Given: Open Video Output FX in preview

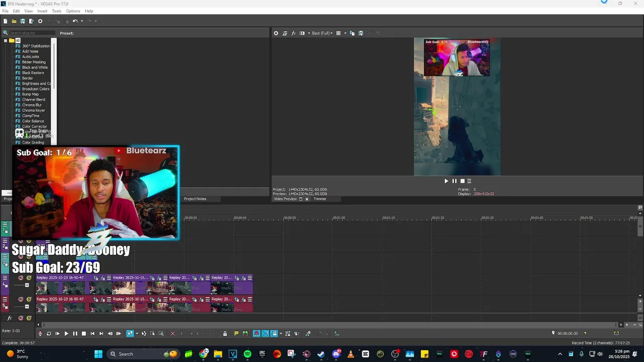Looking at the screenshot, I should click(x=293, y=33).
